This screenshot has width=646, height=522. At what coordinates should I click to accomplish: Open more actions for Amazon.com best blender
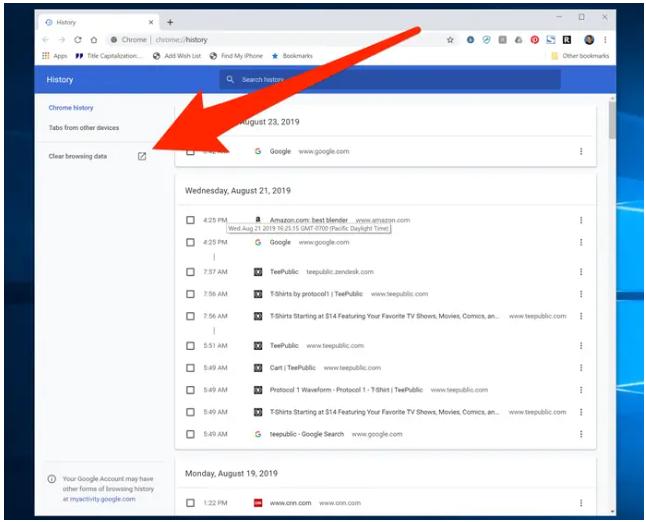[581, 220]
